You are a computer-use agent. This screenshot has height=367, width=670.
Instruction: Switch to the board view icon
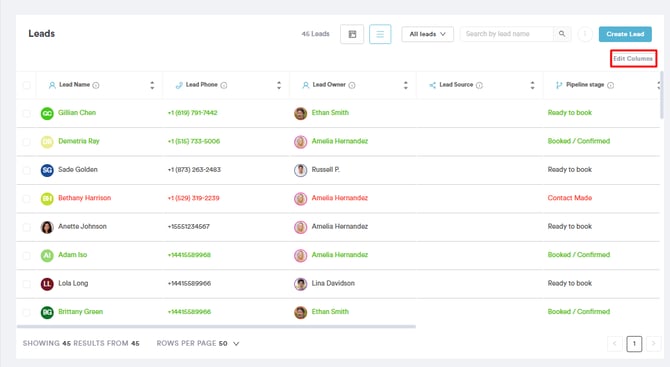(x=352, y=34)
